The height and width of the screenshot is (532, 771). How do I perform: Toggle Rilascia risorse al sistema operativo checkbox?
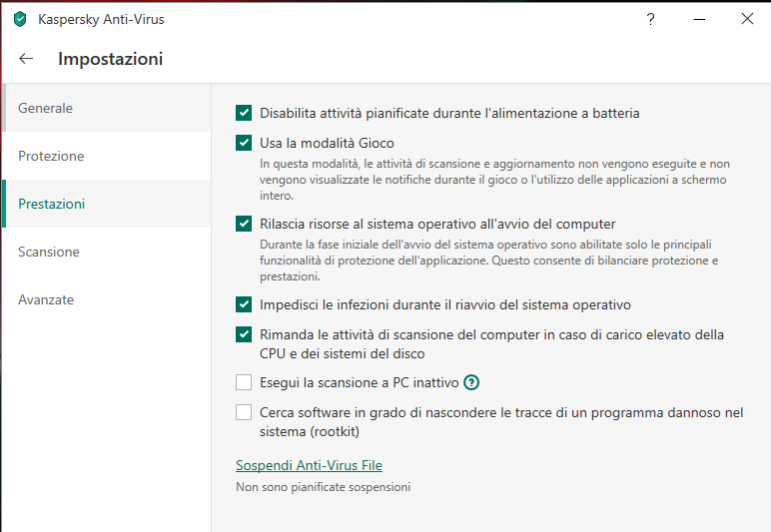(244, 224)
